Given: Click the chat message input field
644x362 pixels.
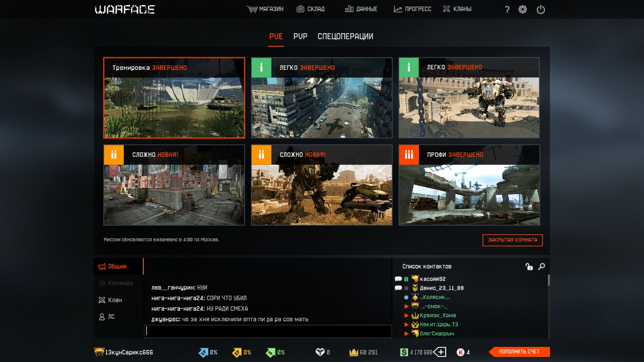Looking at the screenshot, I should [x=268, y=331].
